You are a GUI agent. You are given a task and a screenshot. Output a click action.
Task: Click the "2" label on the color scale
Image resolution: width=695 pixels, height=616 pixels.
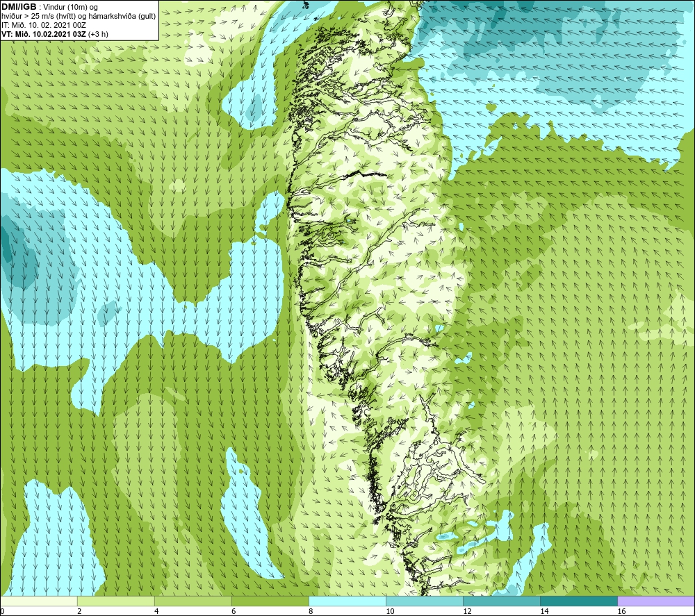click(x=79, y=612)
